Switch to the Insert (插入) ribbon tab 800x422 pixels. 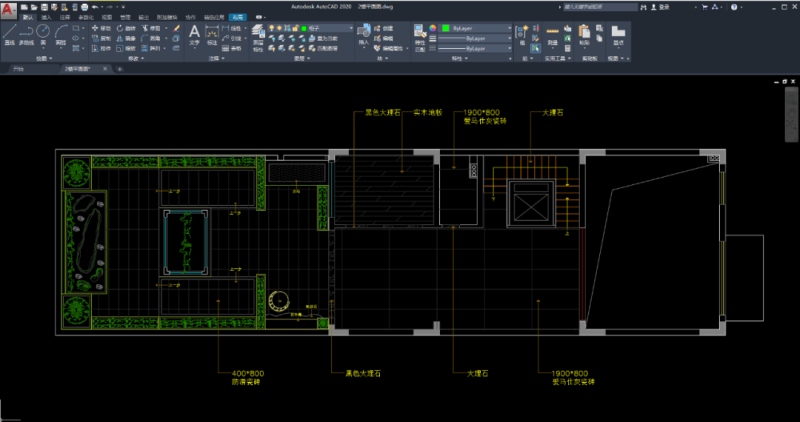(x=46, y=17)
